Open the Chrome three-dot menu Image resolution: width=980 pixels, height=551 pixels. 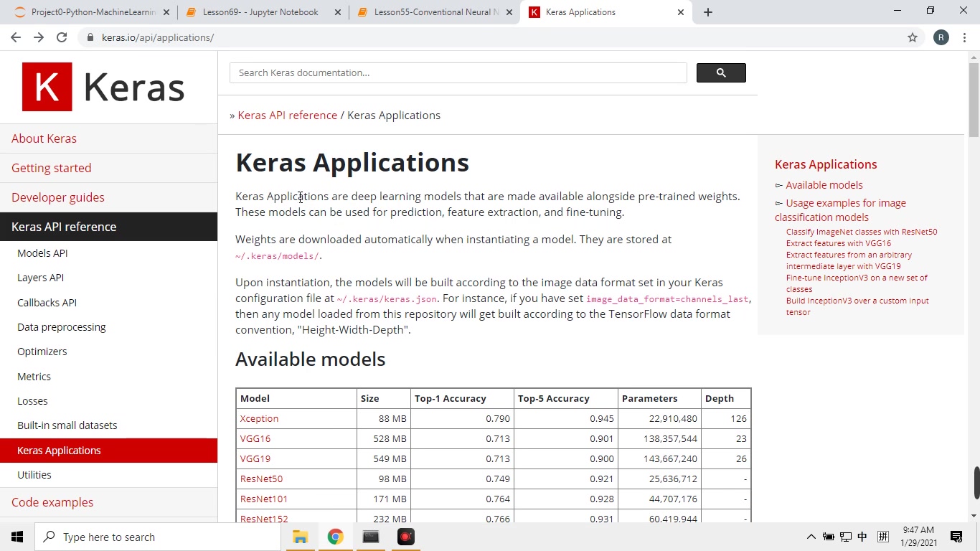(964, 37)
